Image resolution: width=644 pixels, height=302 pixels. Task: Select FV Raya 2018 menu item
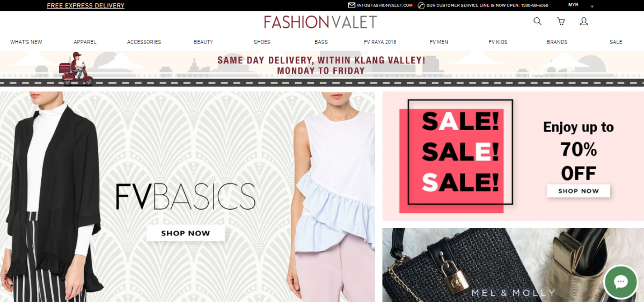click(380, 42)
